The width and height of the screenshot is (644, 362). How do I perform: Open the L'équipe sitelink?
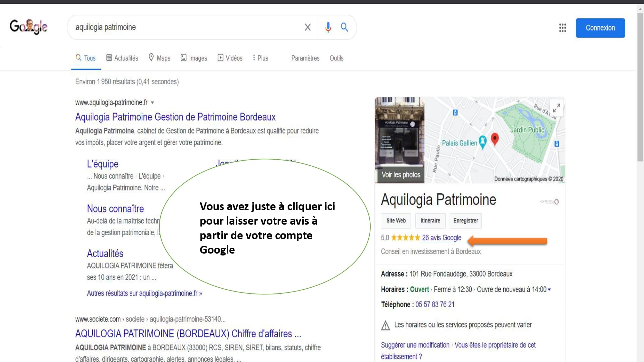click(x=103, y=164)
